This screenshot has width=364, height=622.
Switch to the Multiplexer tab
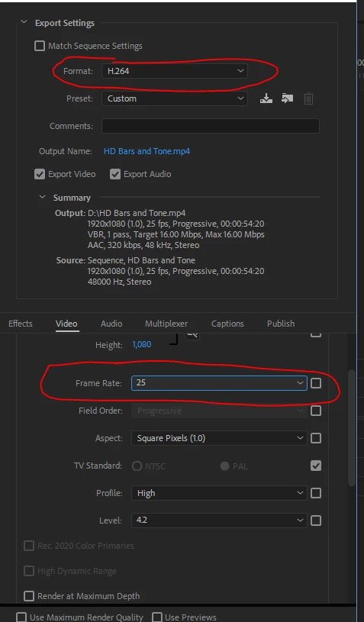pos(166,324)
